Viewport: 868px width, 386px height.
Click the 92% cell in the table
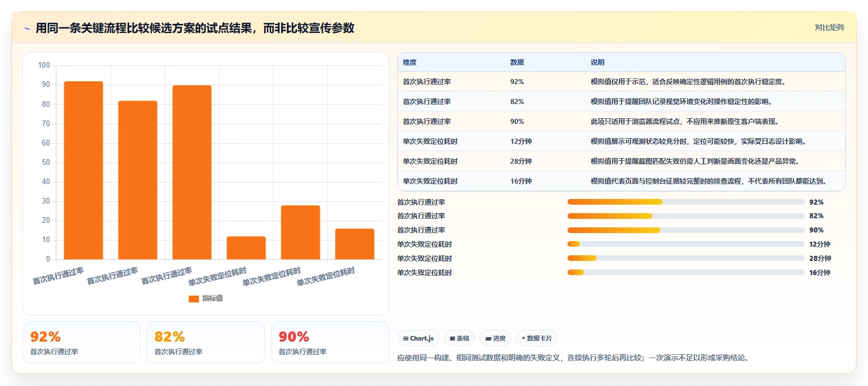[517, 82]
